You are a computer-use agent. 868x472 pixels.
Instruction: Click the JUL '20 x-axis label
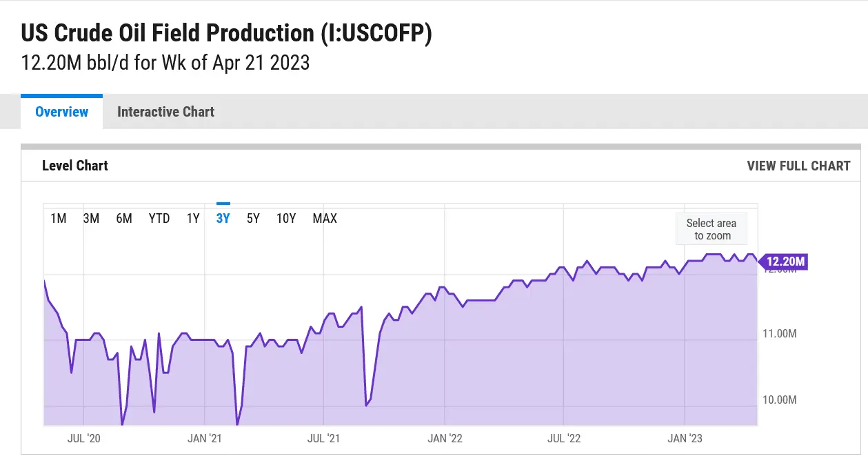pos(85,438)
